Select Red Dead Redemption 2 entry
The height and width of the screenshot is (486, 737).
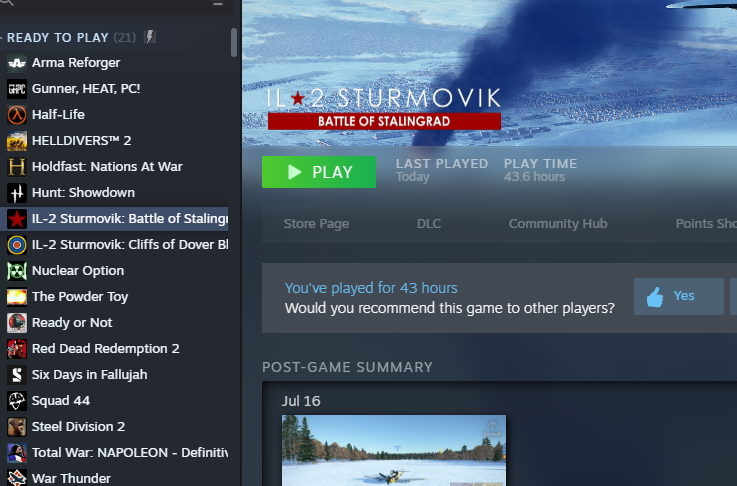[x=114, y=349]
